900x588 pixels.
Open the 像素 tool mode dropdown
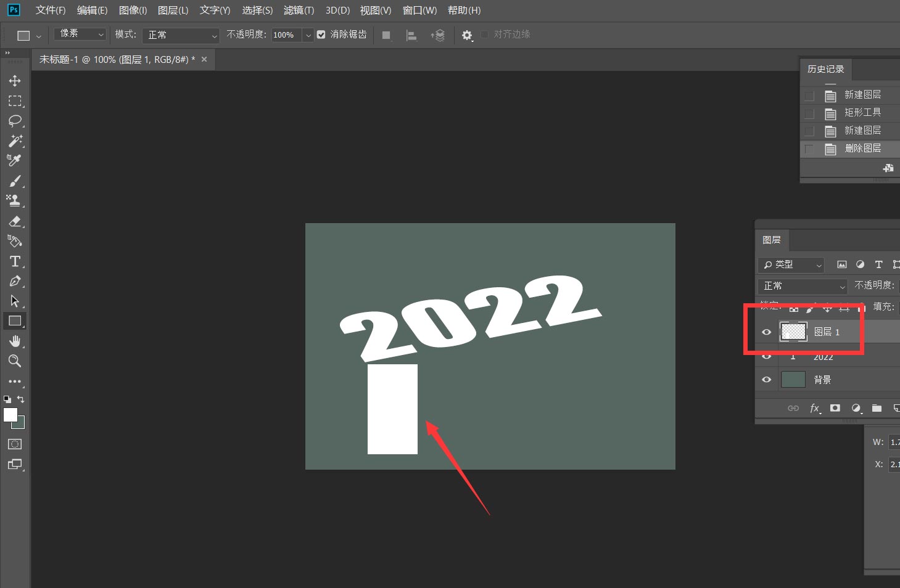tap(80, 35)
